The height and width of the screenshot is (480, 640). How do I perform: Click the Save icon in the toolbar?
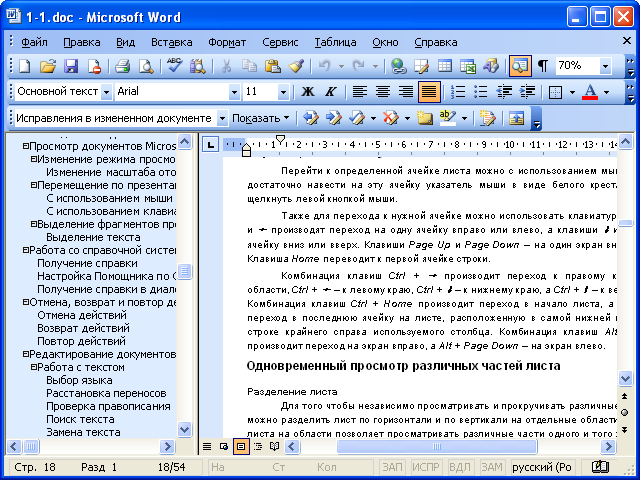(x=71, y=66)
